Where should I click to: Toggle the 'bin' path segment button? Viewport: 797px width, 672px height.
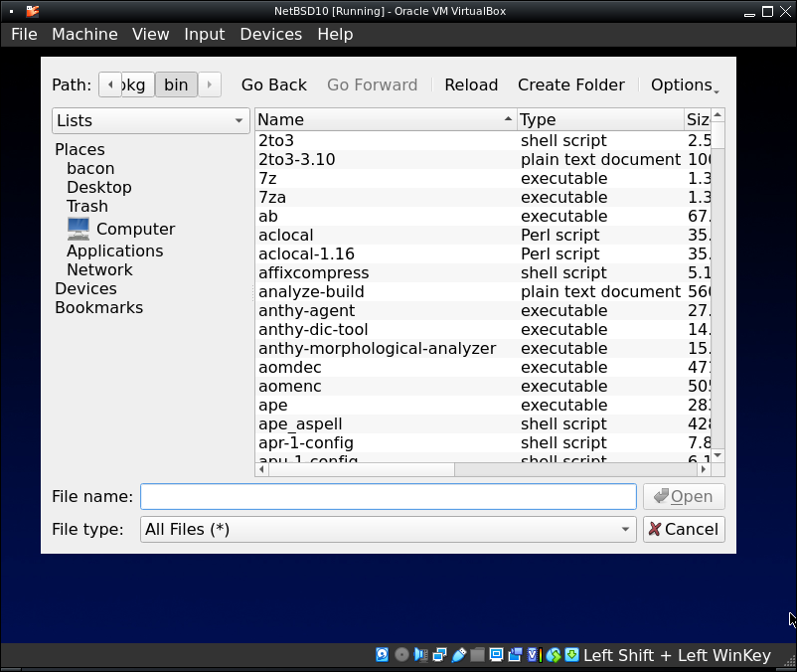pyautogui.click(x=176, y=84)
